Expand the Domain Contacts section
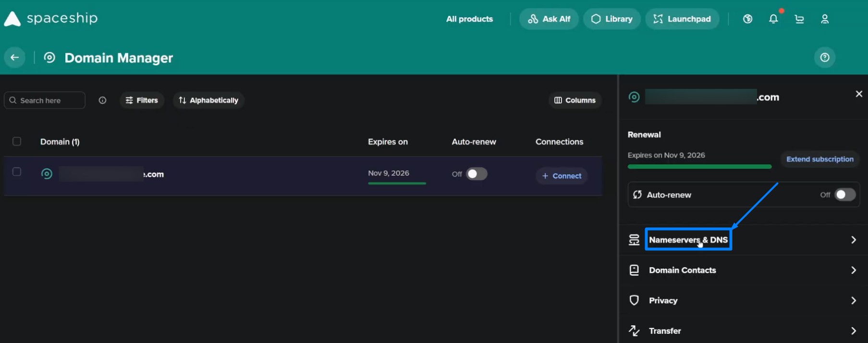This screenshot has height=343, width=868. point(743,270)
